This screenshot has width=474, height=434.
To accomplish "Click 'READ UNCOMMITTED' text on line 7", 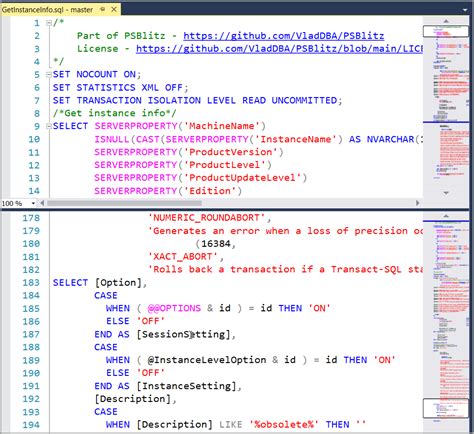I will [x=289, y=100].
